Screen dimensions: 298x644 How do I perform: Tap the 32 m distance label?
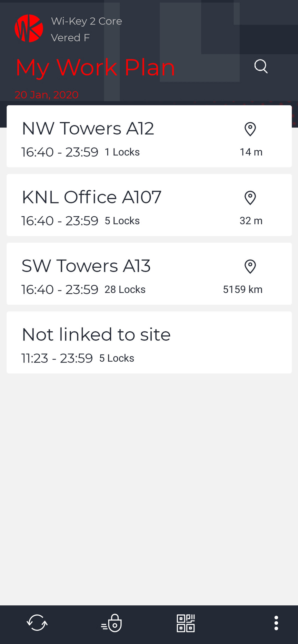pos(251,221)
